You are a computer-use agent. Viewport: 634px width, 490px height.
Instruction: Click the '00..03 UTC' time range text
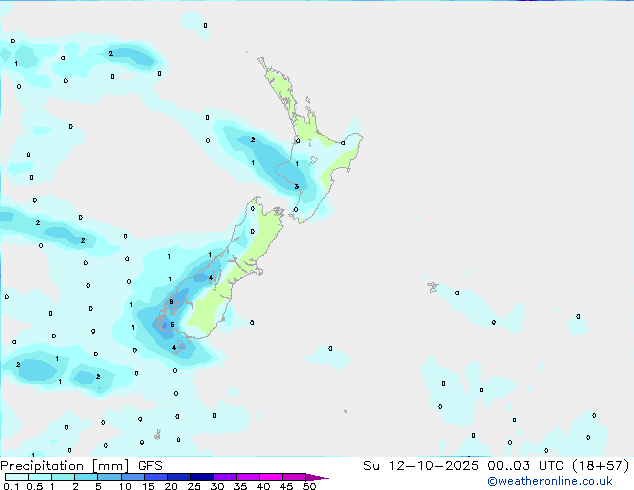click(525, 465)
